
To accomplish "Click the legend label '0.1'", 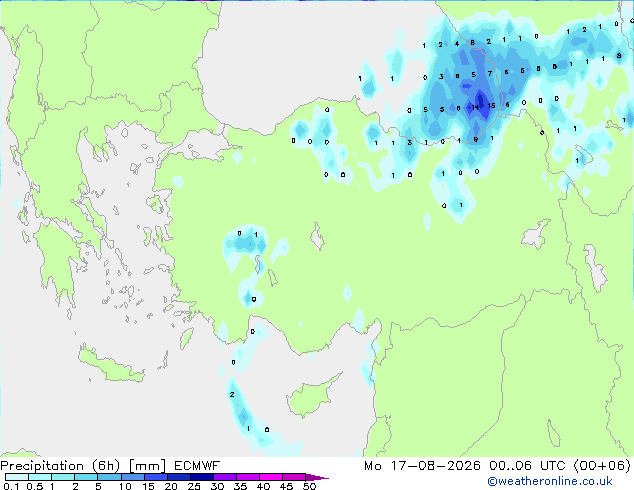I will [x=11, y=486].
